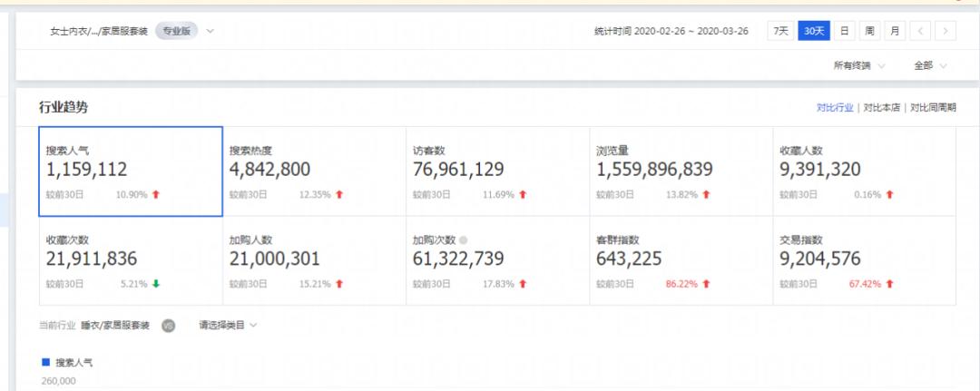Screen dimensions: 980x391
Task: Select the 访客数 metric card
Action: click(x=497, y=171)
